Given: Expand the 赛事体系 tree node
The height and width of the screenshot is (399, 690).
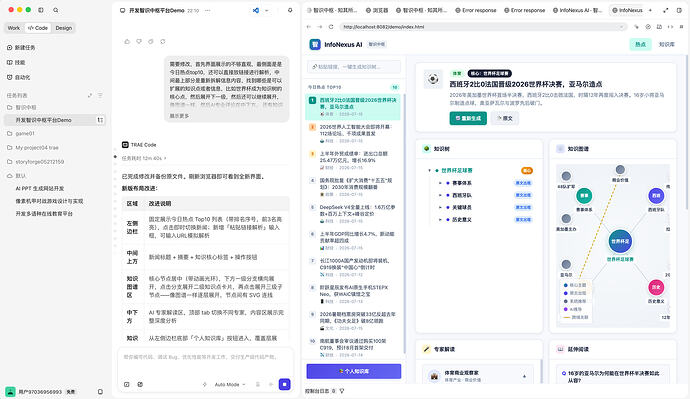Looking at the screenshot, I should [x=440, y=183].
